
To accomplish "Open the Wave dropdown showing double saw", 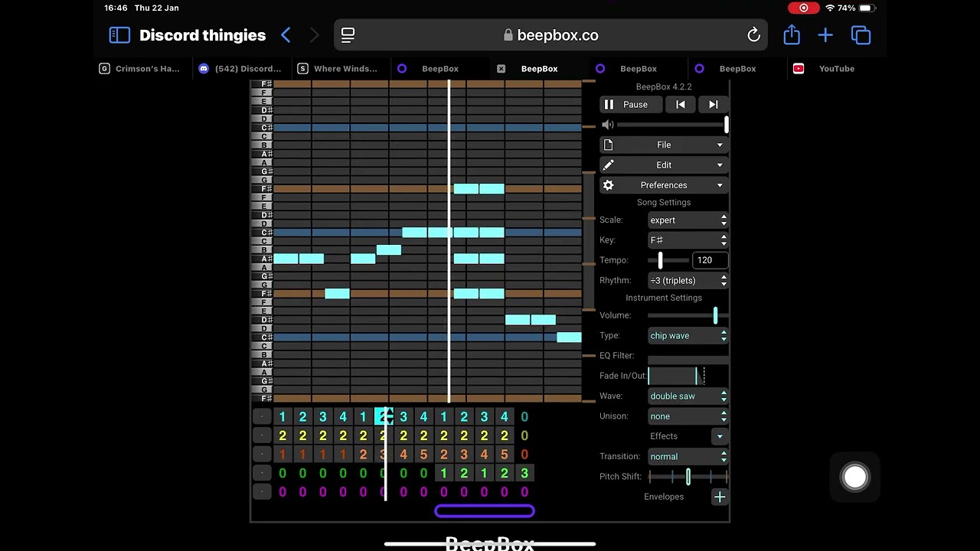I will pyautogui.click(x=688, y=396).
